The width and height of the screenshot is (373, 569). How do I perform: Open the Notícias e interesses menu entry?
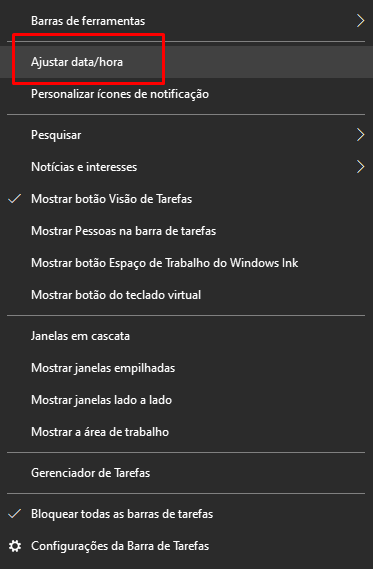pos(186,167)
